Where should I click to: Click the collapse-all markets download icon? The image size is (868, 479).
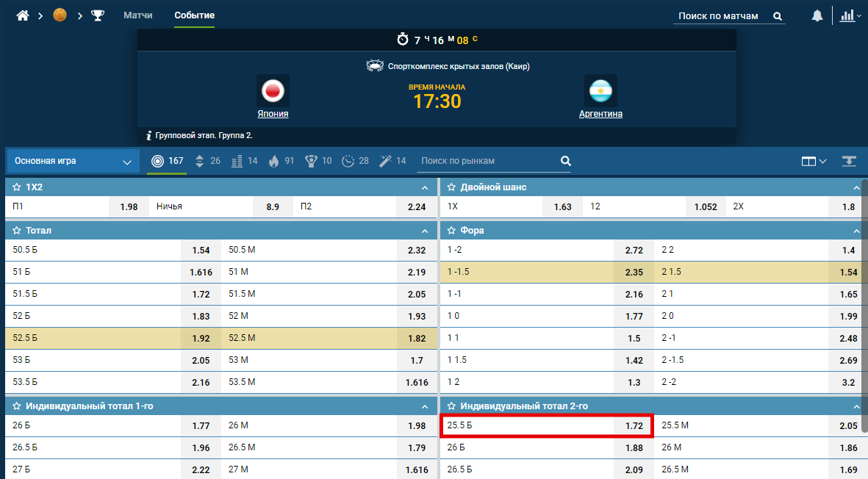[x=849, y=161]
